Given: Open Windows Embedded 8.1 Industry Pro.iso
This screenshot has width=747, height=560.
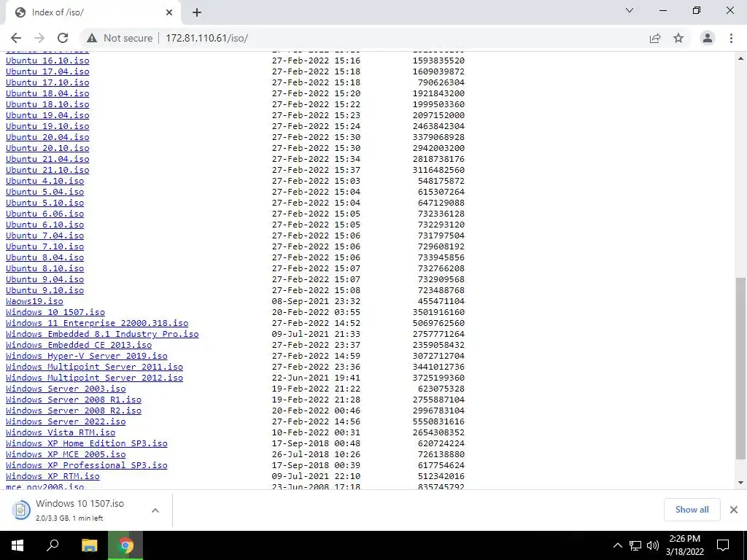Looking at the screenshot, I should click(102, 334).
